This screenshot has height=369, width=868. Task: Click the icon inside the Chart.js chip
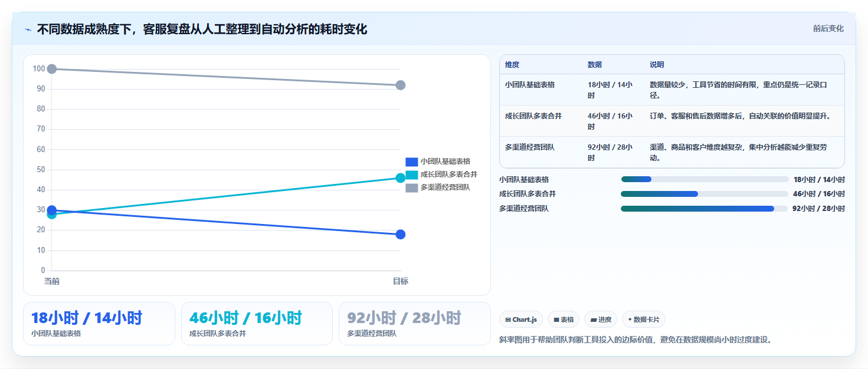coord(508,319)
